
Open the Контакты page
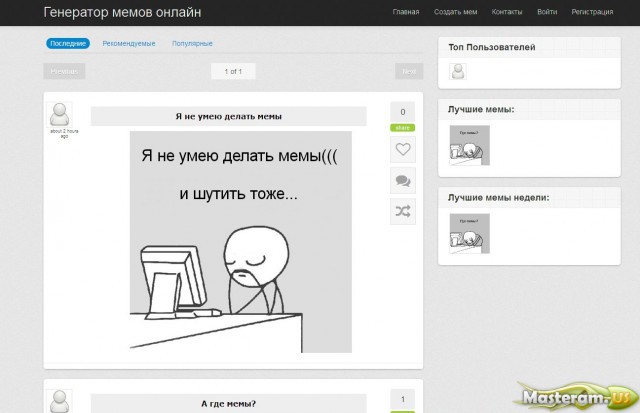[507, 12]
